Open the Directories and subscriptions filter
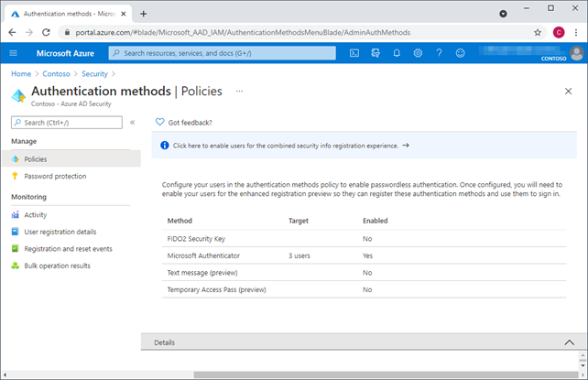The width and height of the screenshot is (588, 380). pyautogui.click(x=376, y=53)
